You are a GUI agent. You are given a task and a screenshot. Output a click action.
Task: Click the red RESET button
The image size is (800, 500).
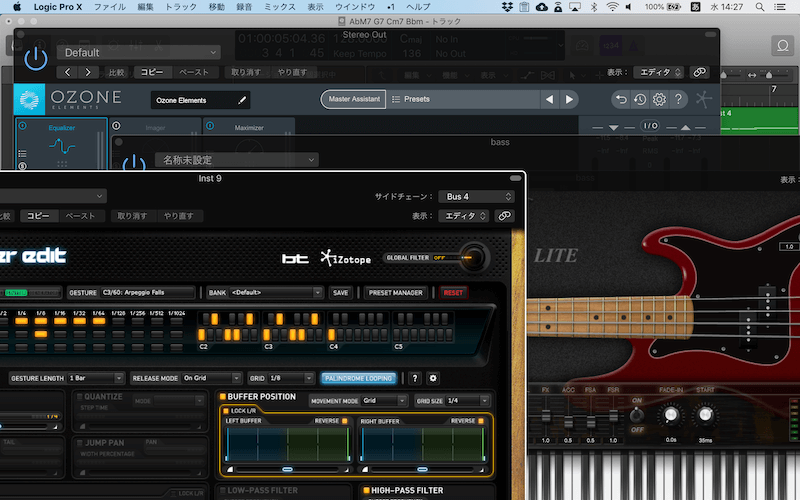(x=453, y=292)
